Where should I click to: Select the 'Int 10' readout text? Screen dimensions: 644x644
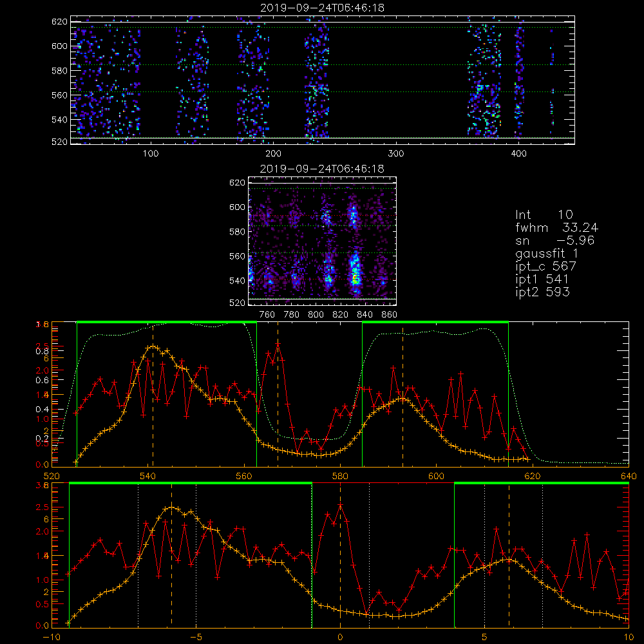click(x=544, y=214)
